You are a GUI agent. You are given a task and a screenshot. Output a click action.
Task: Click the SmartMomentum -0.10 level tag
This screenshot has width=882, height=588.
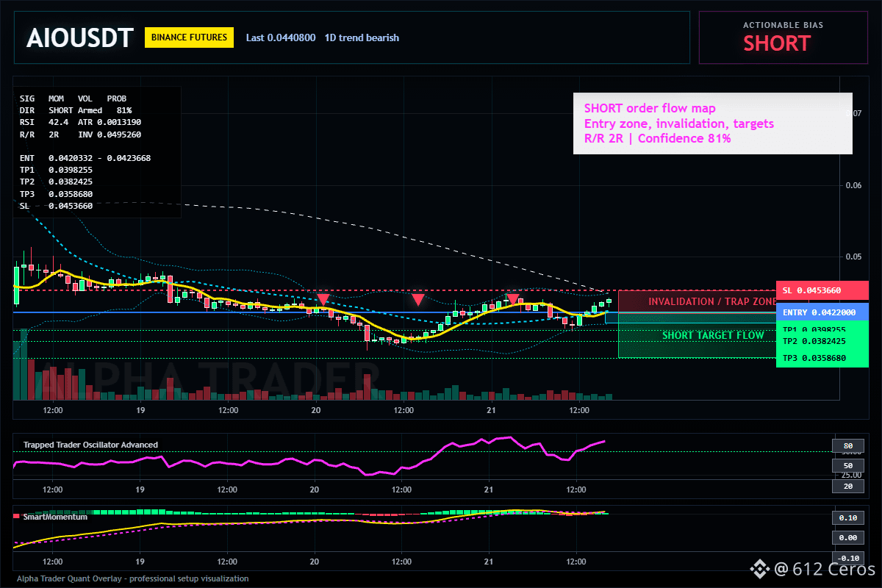click(x=847, y=558)
